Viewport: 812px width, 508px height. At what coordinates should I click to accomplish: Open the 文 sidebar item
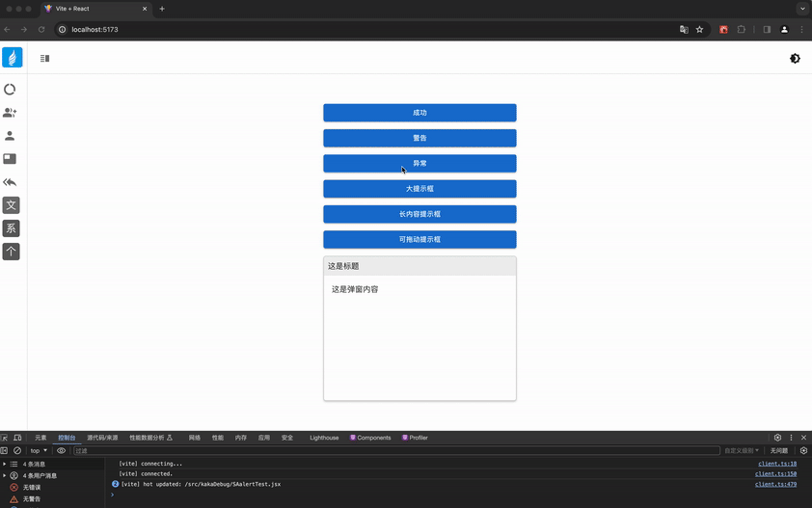click(11, 205)
